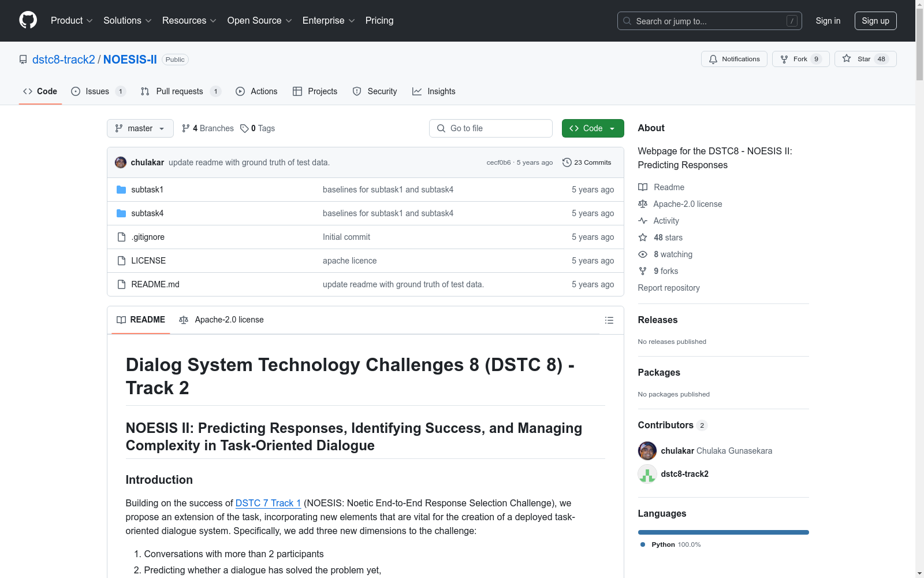Expand the Open Source menu
This screenshot has height=578, width=924.
pos(260,21)
